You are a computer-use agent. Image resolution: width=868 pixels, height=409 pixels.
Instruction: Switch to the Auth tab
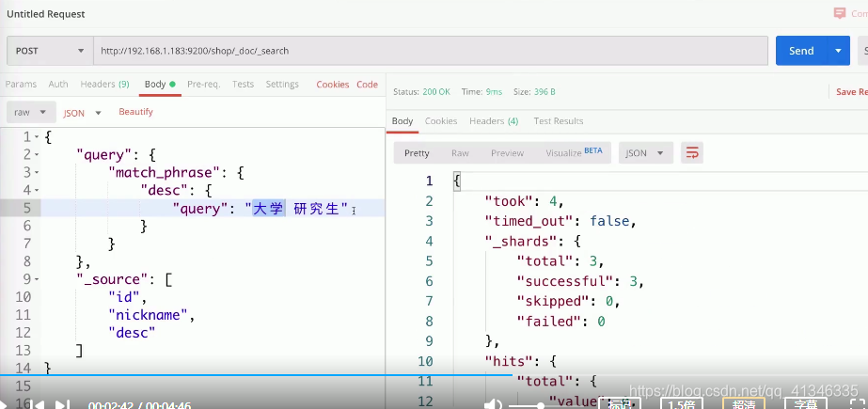(x=58, y=84)
